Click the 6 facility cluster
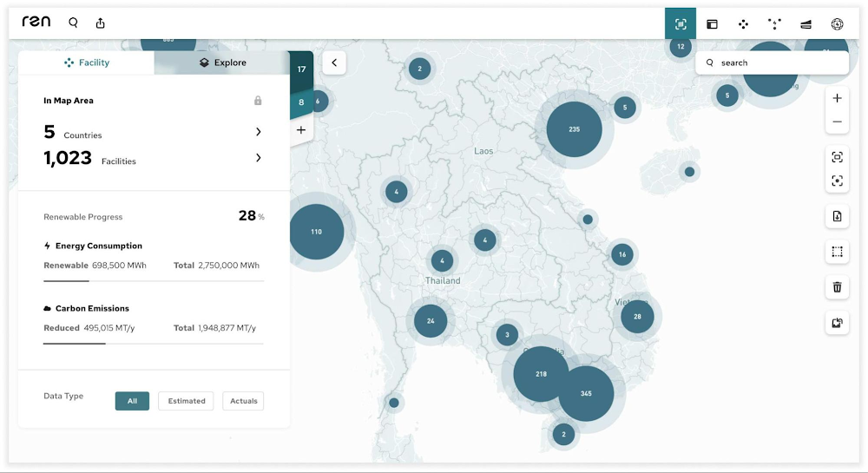The width and height of the screenshot is (868, 473). click(x=318, y=102)
